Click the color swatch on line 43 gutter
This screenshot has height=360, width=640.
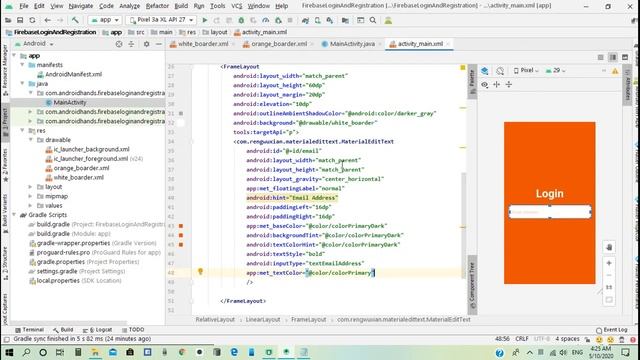click(181, 226)
